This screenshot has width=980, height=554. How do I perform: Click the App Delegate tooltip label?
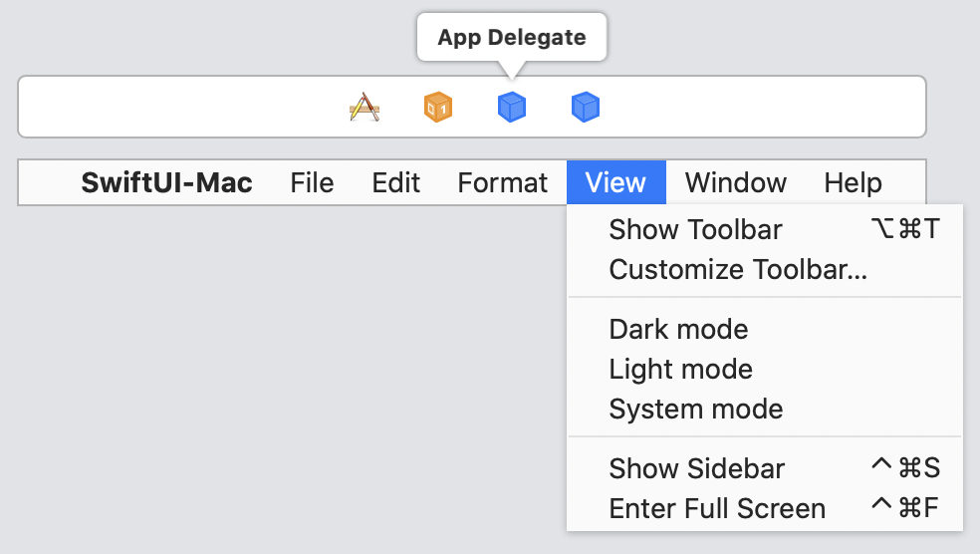tap(512, 39)
